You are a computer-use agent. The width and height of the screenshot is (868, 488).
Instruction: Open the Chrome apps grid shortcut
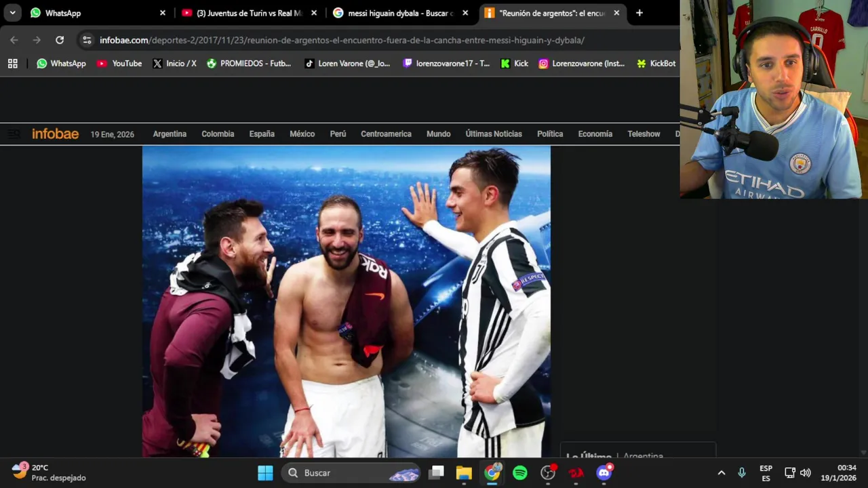tap(12, 63)
